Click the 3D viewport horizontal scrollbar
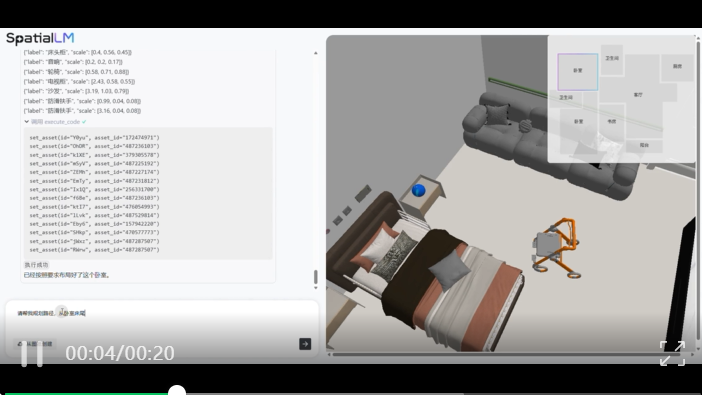Image resolution: width=702 pixels, height=395 pixels. [506, 354]
